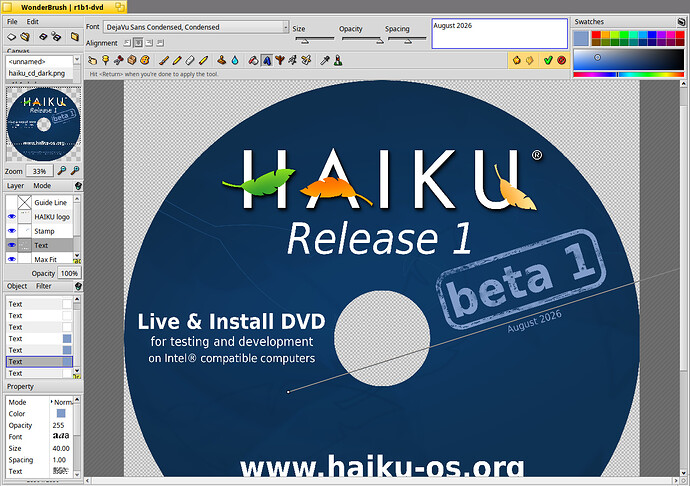Select the Eyedropper color picker tool

pos(325,60)
